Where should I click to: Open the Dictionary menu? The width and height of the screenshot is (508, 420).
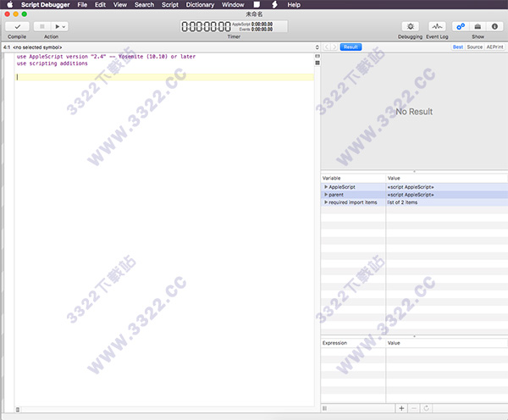[200, 5]
